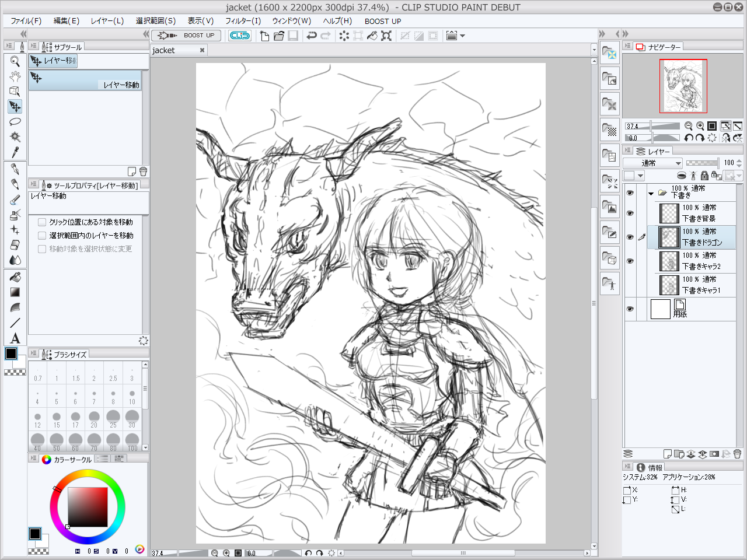This screenshot has height=560, width=747.
Task: Click the BOOST UP menu item
Action: pos(383,21)
